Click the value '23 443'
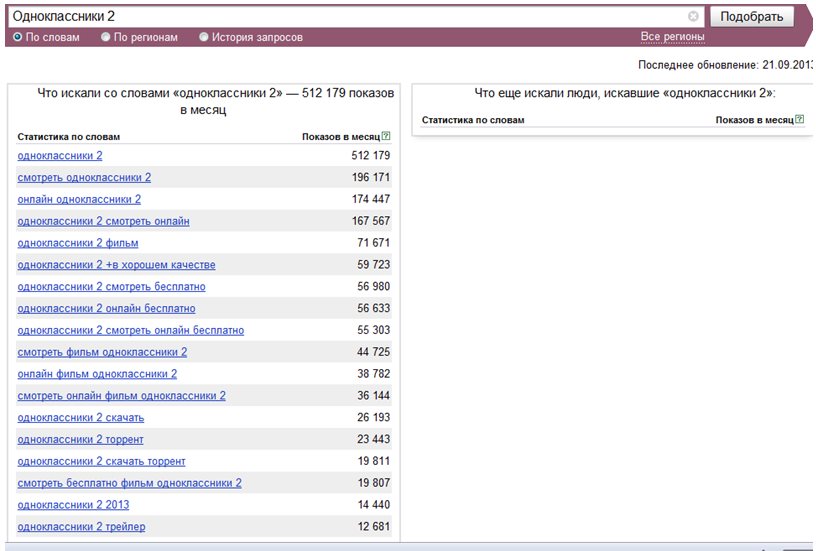The height and width of the screenshot is (551, 816). pyautogui.click(x=374, y=440)
